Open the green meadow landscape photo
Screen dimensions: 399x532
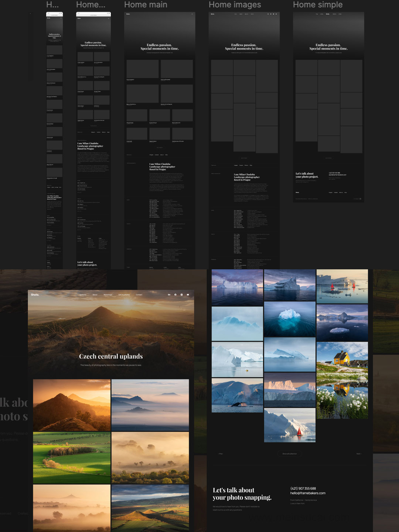point(72,458)
